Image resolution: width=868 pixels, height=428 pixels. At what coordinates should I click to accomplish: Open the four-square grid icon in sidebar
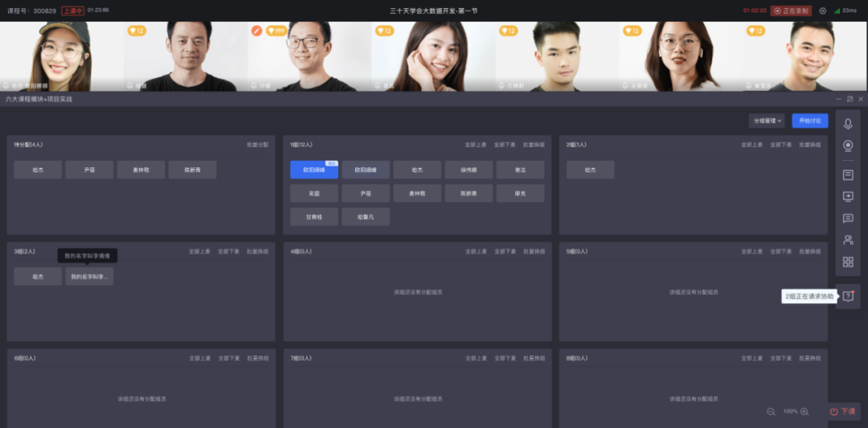848,261
